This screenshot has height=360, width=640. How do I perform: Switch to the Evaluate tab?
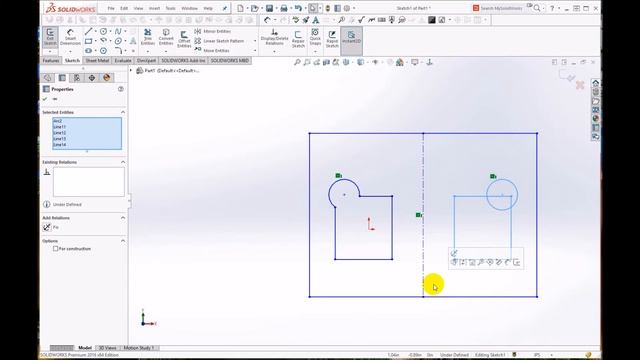coord(123,60)
